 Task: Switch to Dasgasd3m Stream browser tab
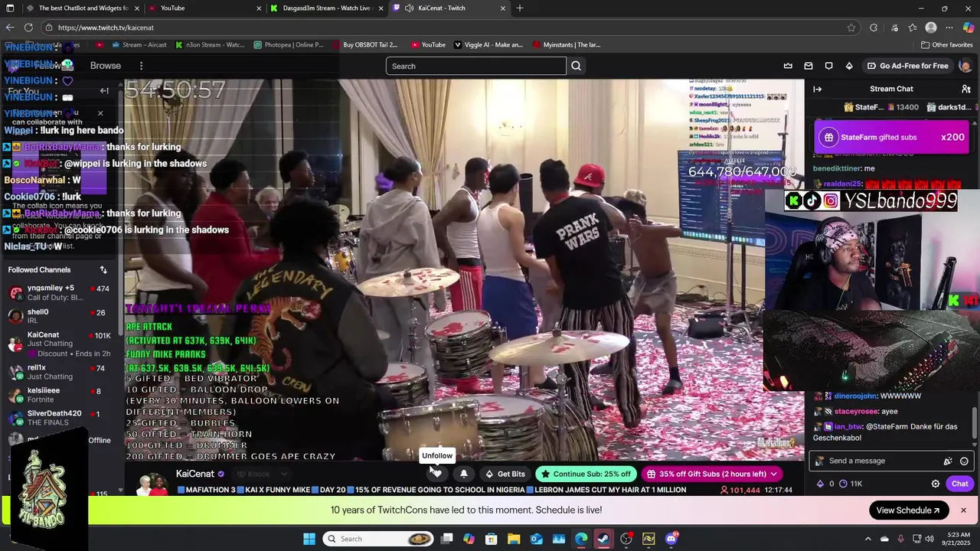pyautogui.click(x=326, y=8)
